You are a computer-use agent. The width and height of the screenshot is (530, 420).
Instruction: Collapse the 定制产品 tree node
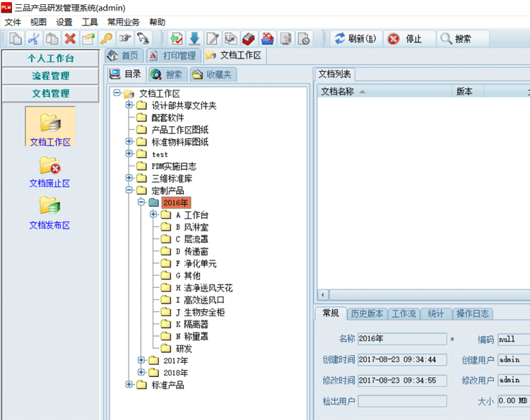pyautogui.click(x=129, y=191)
